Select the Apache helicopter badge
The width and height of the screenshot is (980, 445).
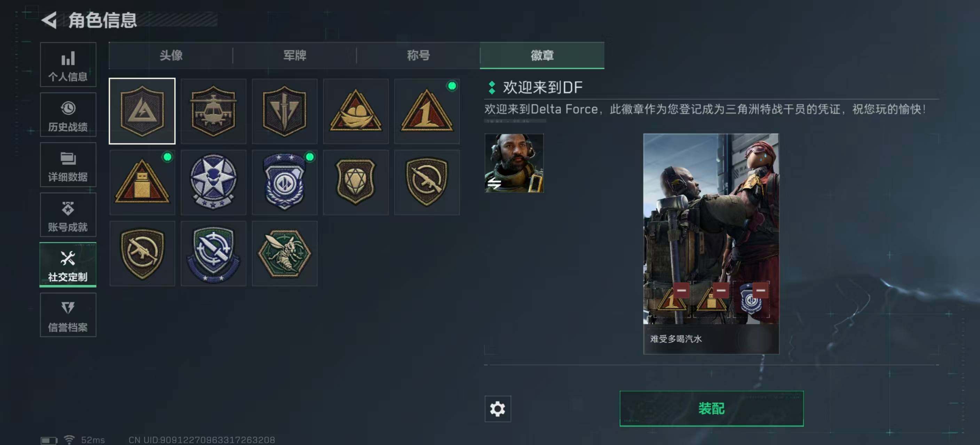coord(213,111)
